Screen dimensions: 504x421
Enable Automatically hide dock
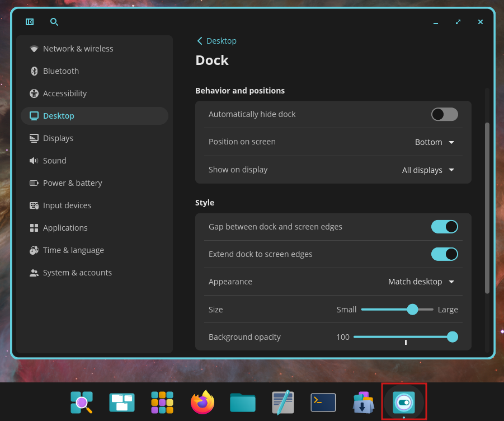tap(444, 114)
